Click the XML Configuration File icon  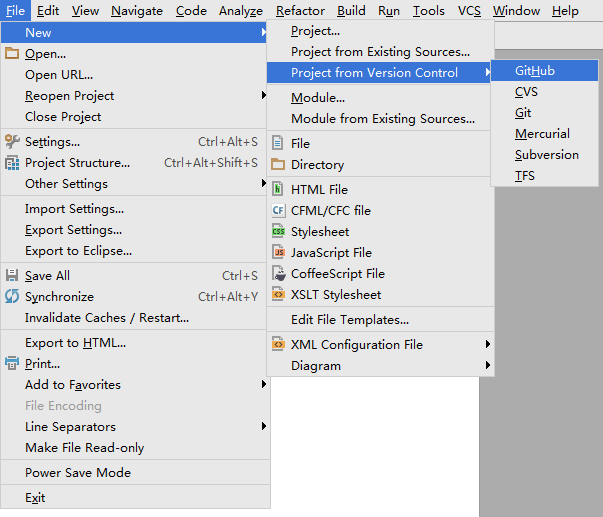pyautogui.click(x=278, y=344)
